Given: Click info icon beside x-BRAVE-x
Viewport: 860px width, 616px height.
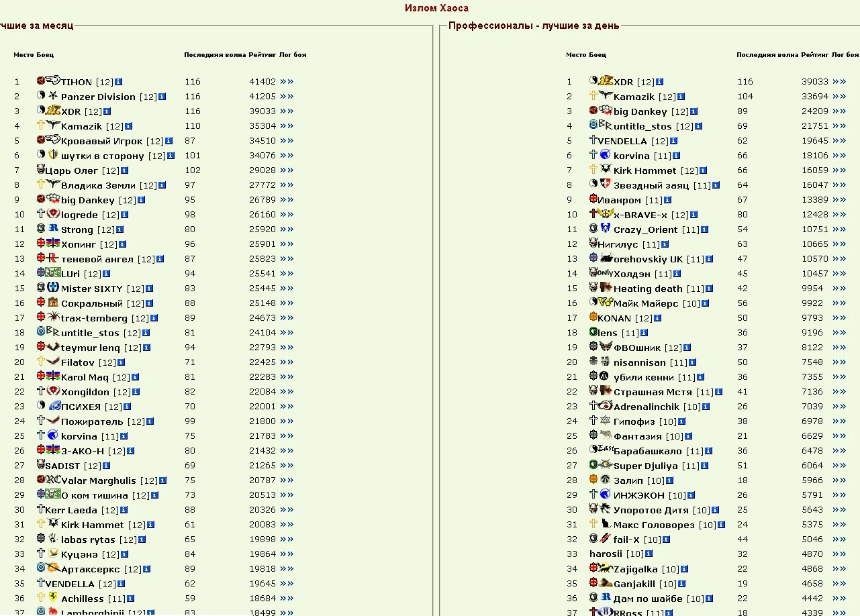Looking at the screenshot, I should point(694,215).
